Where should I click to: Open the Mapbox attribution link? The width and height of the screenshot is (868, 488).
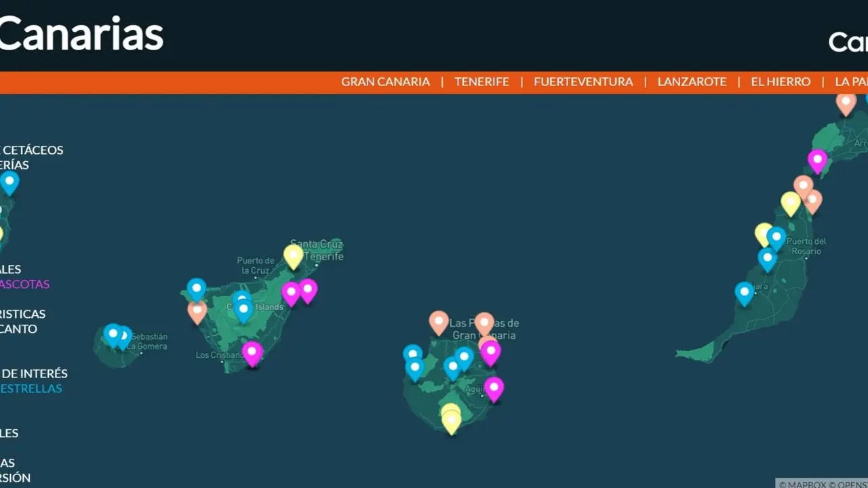pyautogui.click(x=804, y=484)
